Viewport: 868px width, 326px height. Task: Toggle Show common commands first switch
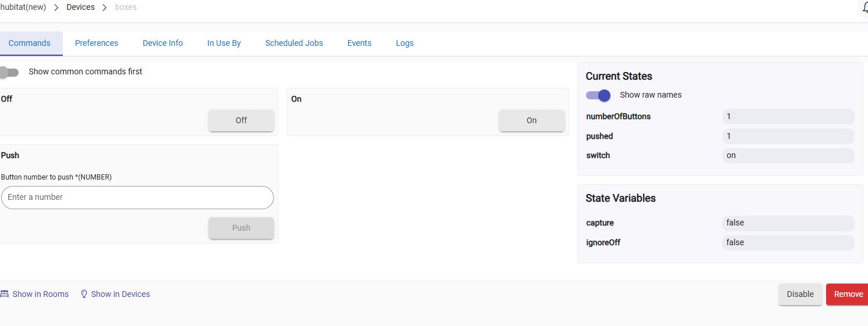tap(10, 72)
